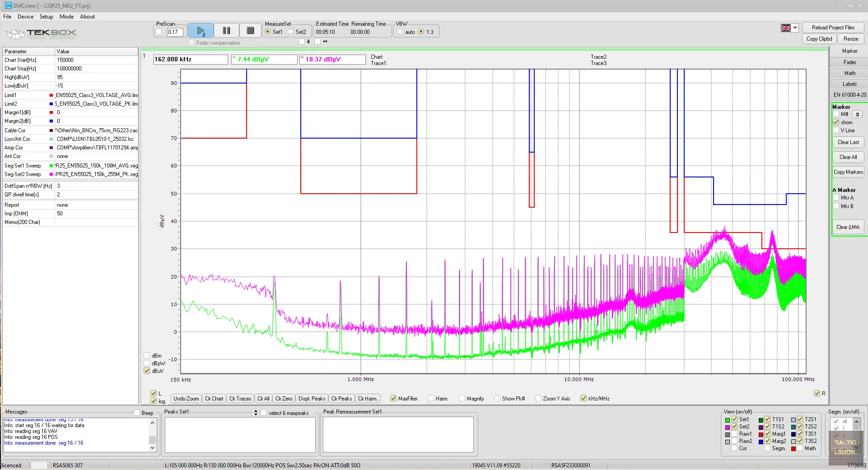Click the peaks count stepper arrows

[x=256, y=413]
